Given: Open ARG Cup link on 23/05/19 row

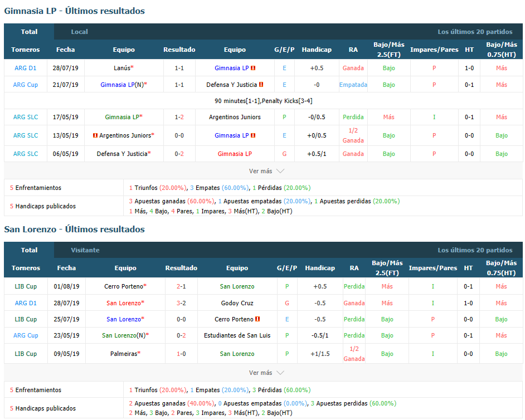Looking at the screenshot, I should pyautogui.click(x=26, y=335).
